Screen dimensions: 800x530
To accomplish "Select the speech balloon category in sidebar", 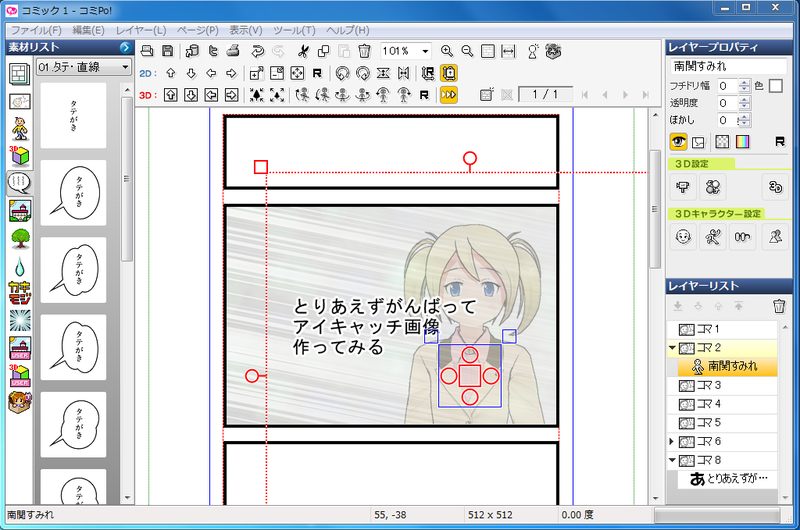I will (19, 183).
